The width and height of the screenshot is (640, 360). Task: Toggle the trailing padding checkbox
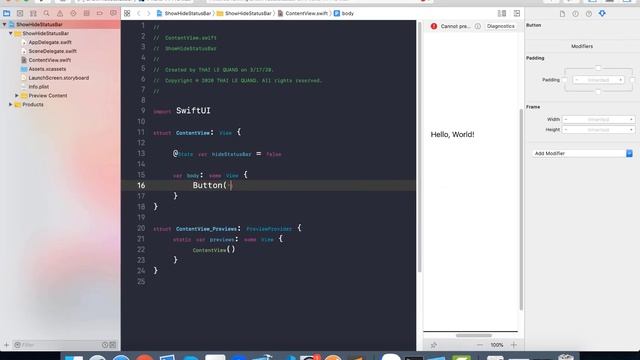tap(632, 80)
